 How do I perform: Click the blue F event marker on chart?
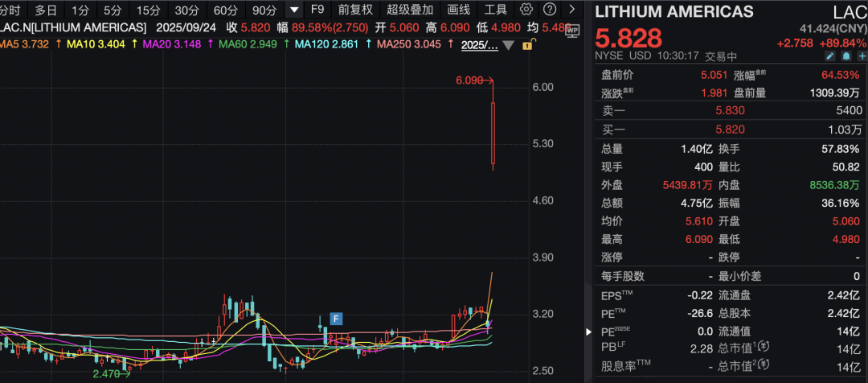pyautogui.click(x=335, y=319)
